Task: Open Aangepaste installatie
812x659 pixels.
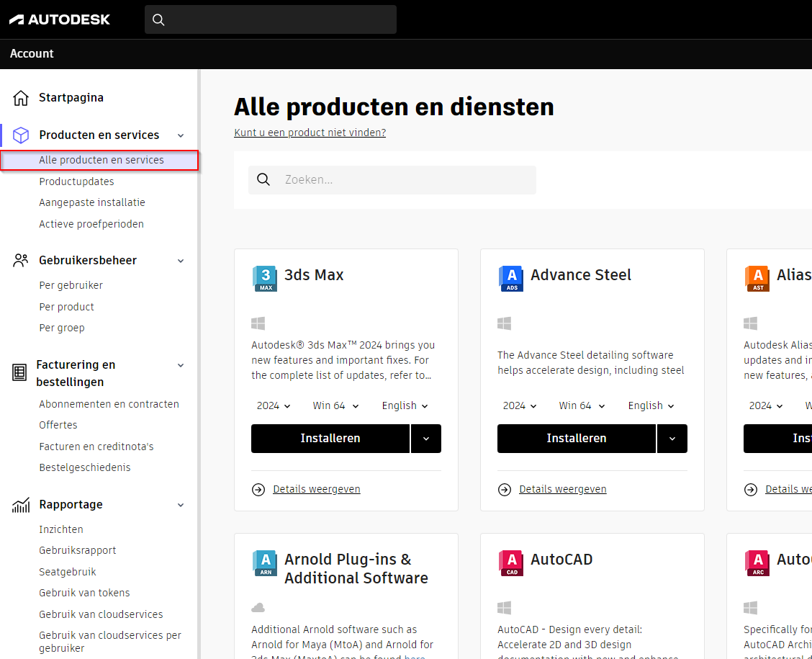Action: pos(92,202)
